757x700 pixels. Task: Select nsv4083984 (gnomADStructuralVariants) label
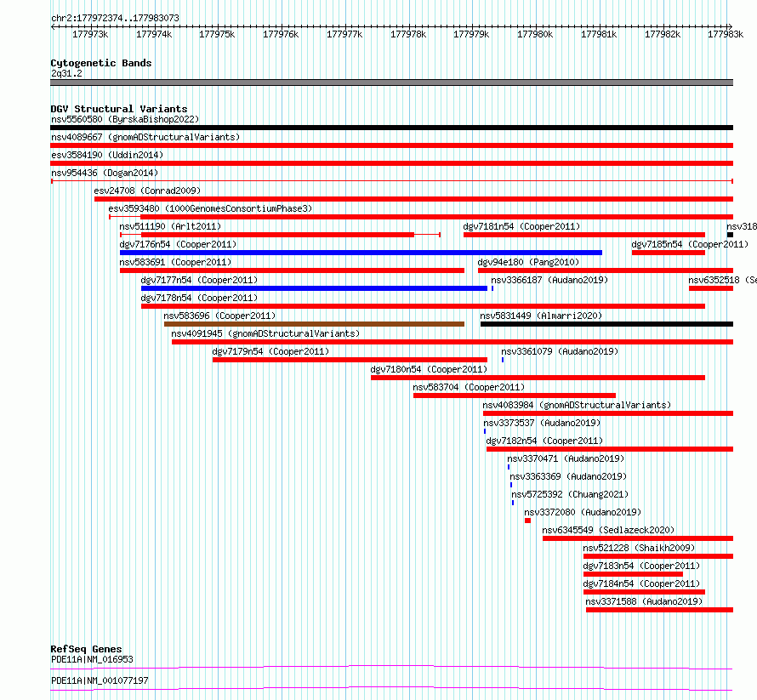coord(577,405)
